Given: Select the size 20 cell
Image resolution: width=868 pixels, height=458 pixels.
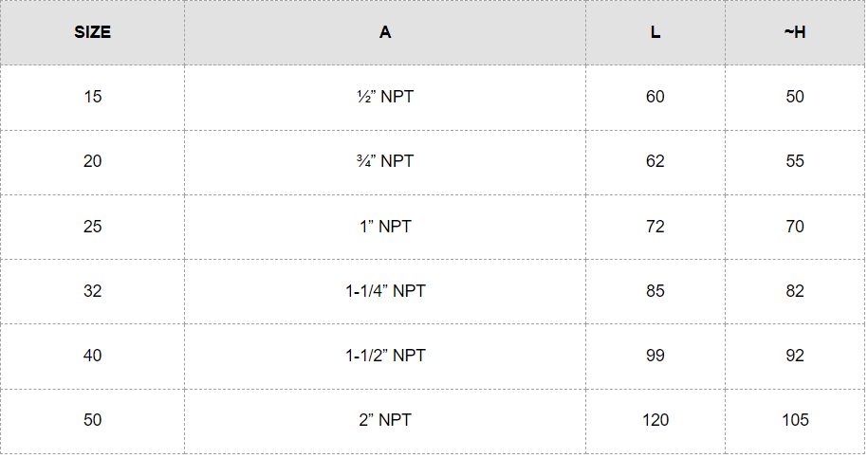Looking at the screenshot, I should tap(92, 161).
